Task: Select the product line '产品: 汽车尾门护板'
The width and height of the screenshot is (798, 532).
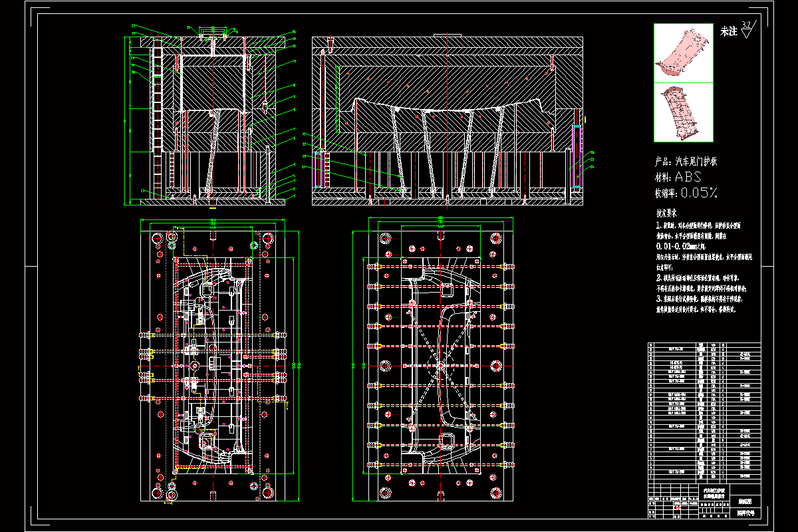Action: tap(686, 162)
